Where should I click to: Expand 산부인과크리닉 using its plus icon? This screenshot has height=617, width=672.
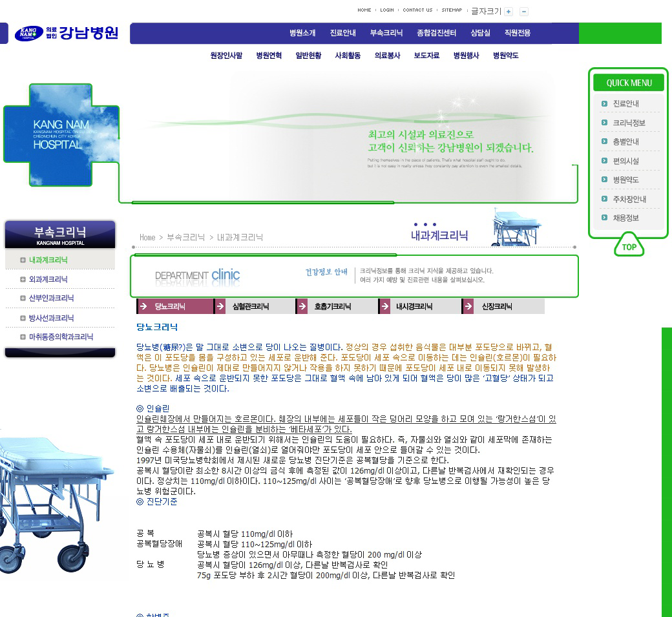pos(23,298)
